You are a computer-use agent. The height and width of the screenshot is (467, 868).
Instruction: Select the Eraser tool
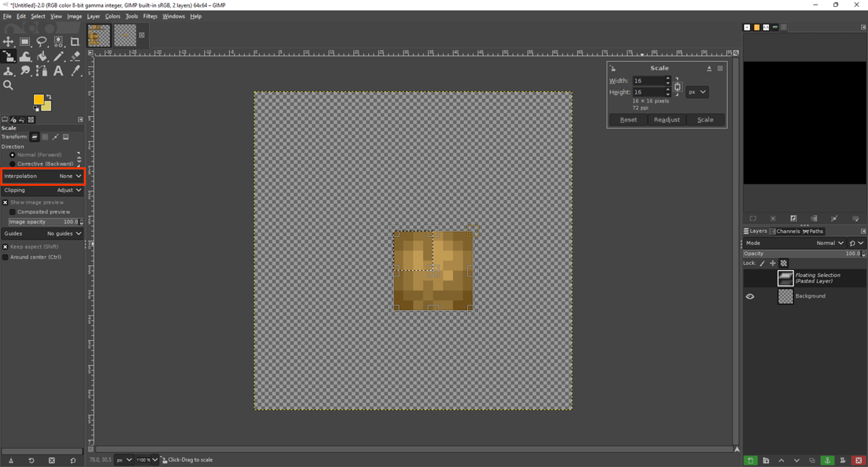76,56
